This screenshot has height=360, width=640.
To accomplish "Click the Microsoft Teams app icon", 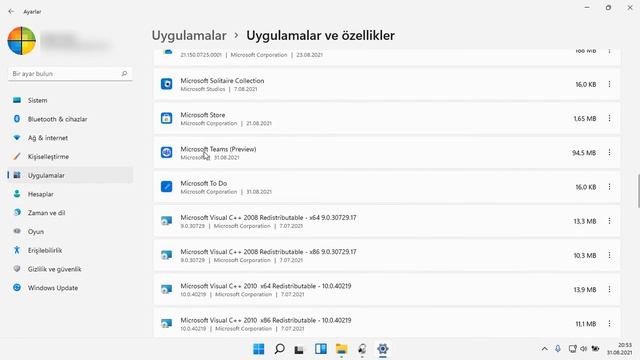I will (167, 153).
